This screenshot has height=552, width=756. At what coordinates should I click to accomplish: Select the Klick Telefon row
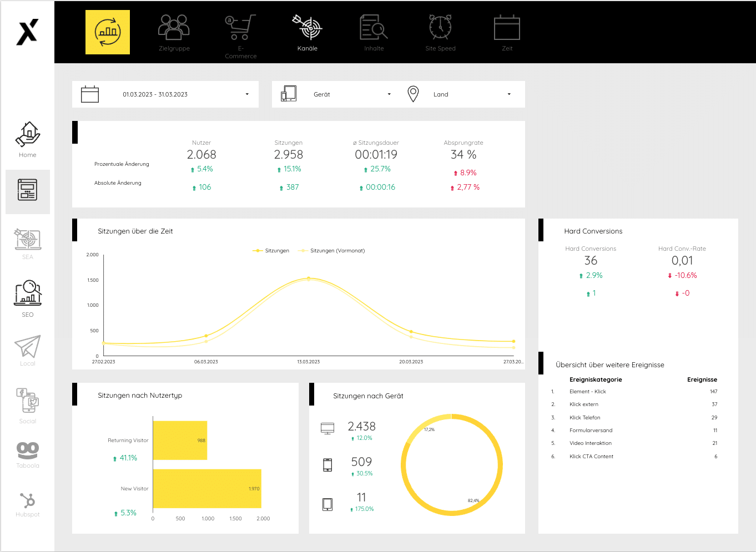click(x=634, y=418)
